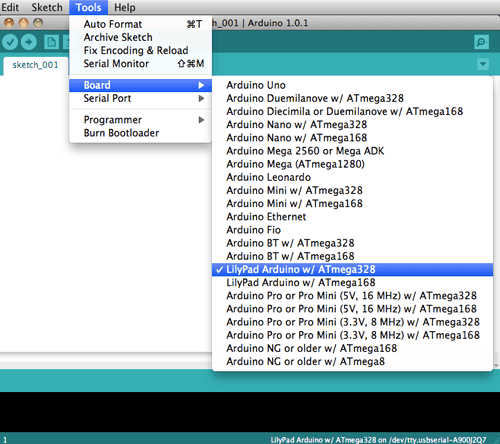Open the tab dropdown arrow menu

pos(483,64)
